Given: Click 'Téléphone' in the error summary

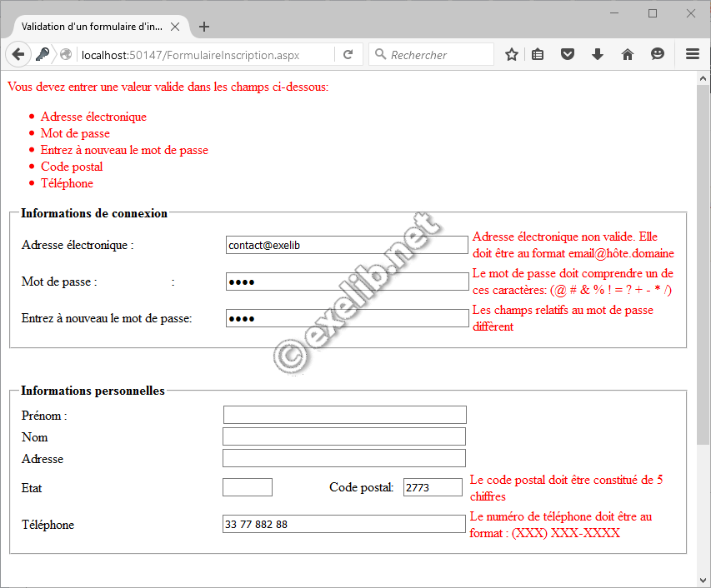Looking at the screenshot, I should pos(68,183).
